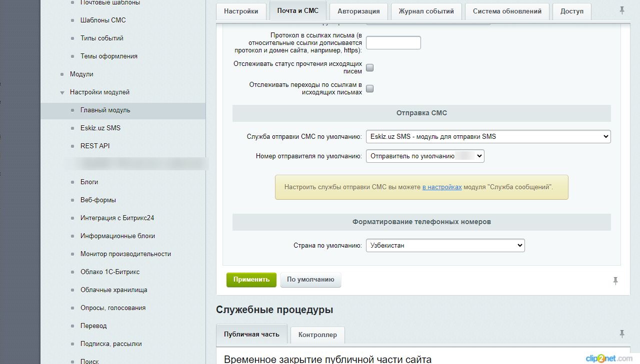Open Eskiz.uz SMS module settings

coord(100,128)
